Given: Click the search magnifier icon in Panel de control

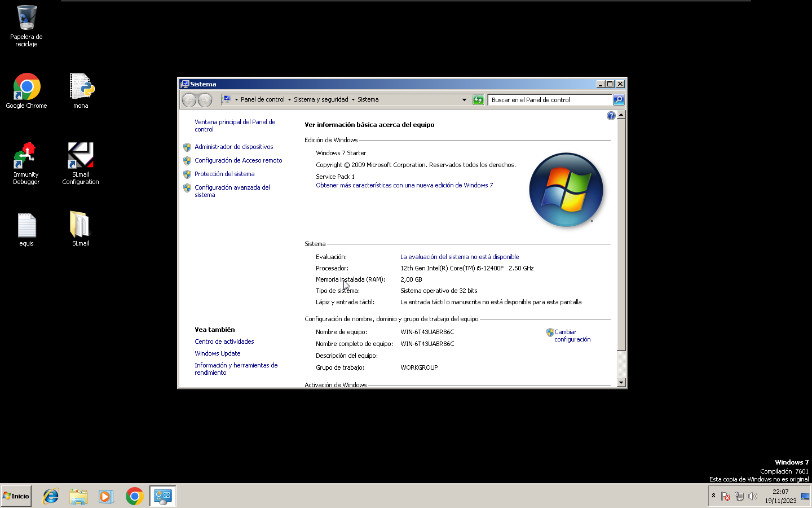Looking at the screenshot, I should click(619, 100).
